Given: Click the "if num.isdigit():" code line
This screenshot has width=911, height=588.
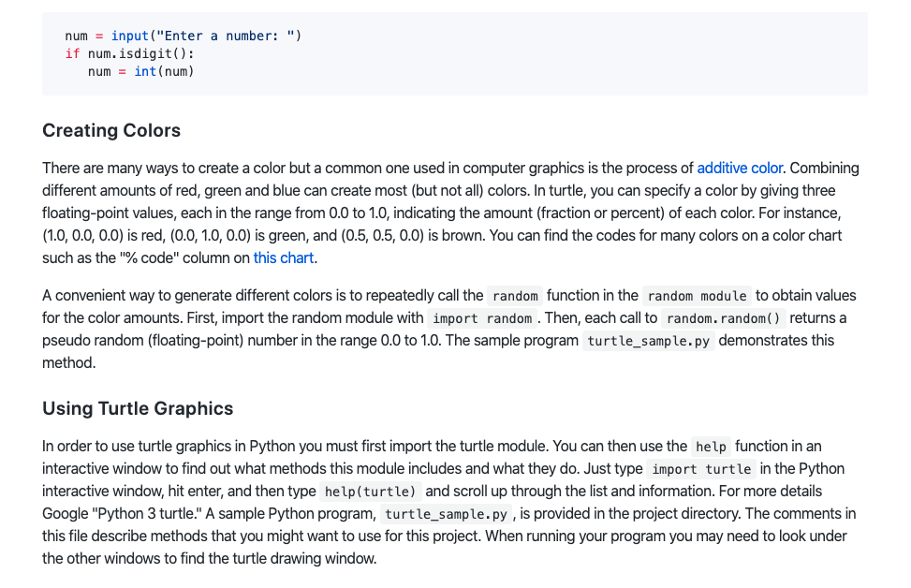Looking at the screenshot, I should pos(129,53).
